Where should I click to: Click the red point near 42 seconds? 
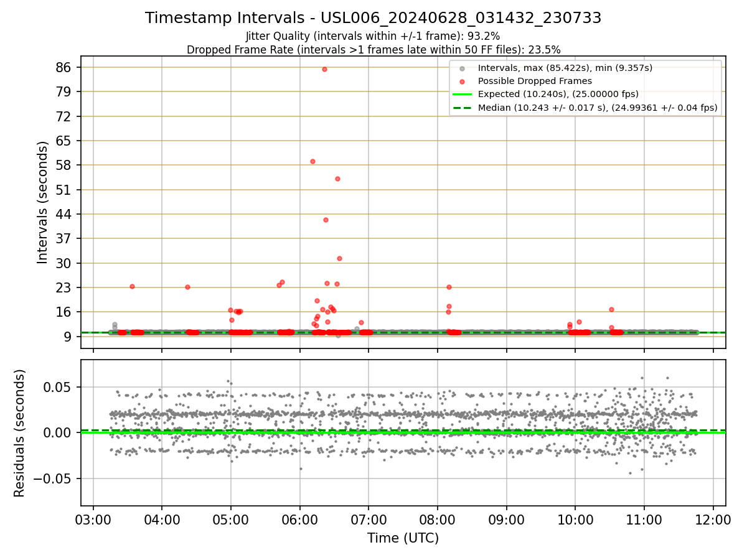pos(326,220)
